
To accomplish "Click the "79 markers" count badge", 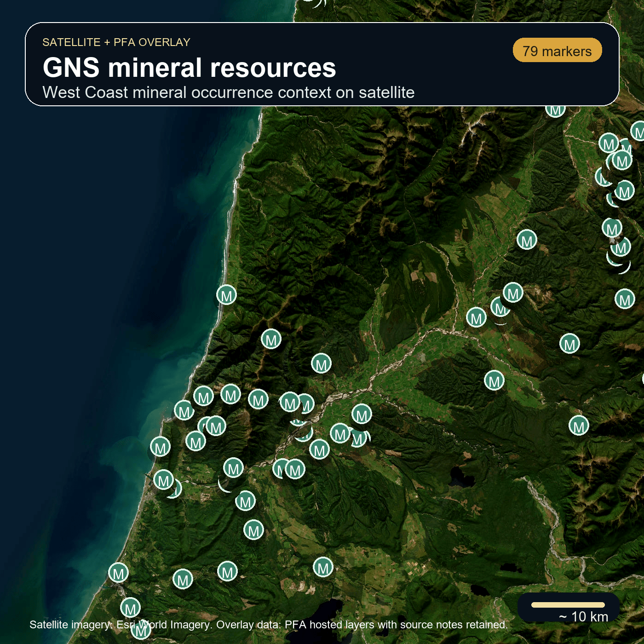I will click(x=557, y=50).
